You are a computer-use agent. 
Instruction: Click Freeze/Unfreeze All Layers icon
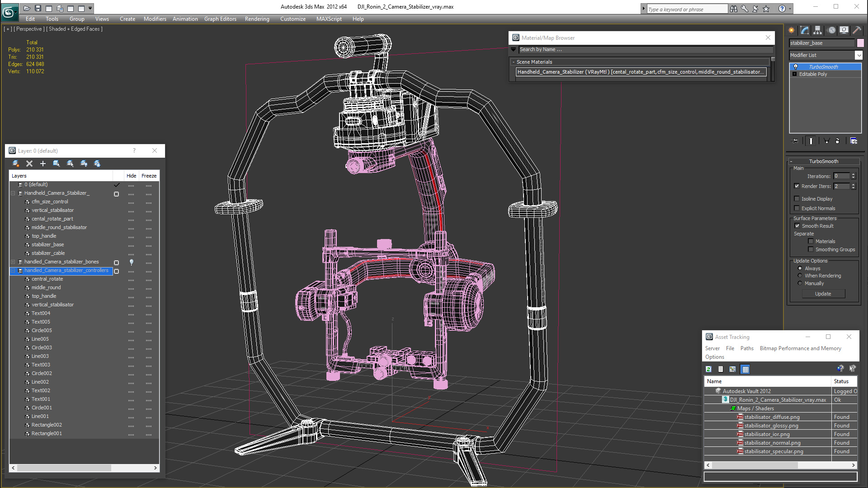(x=97, y=164)
